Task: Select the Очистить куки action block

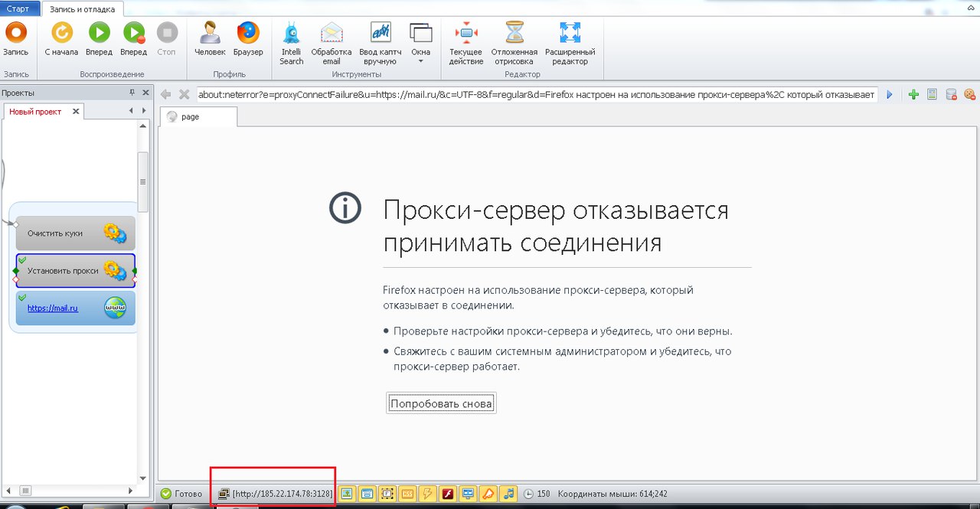Action: pyautogui.click(x=76, y=233)
